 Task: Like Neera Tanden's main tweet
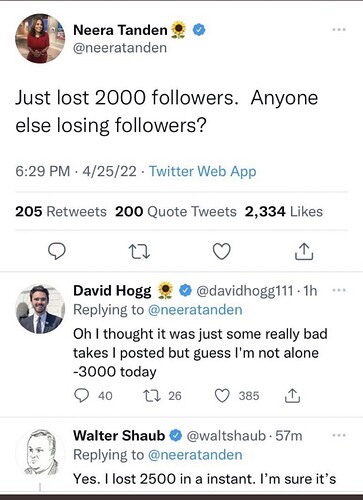point(222,251)
